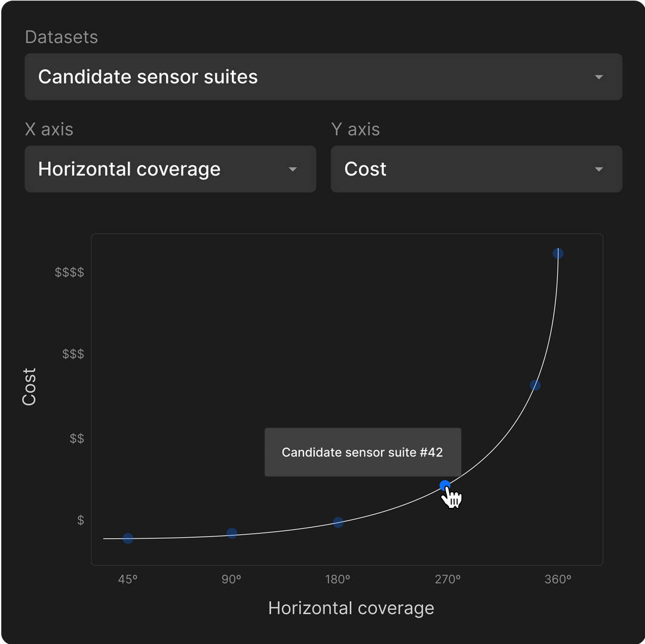Click the Cost axis title text

coord(29,386)
